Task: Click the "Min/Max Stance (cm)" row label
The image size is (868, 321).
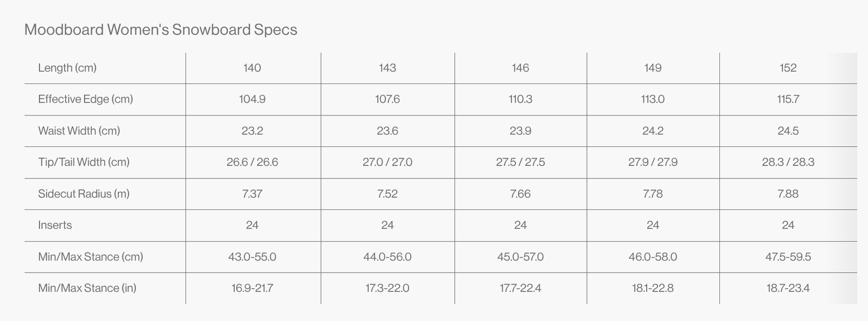Action: tap(91, 256)
